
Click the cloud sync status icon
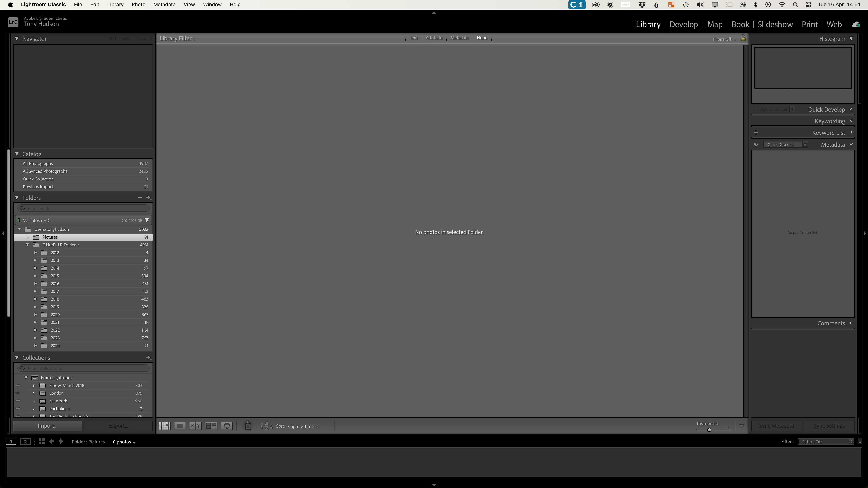click(856, 24)
